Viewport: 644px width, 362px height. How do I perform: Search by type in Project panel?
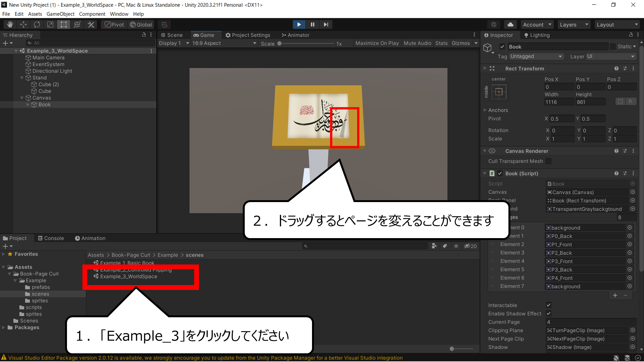point(434,246)
